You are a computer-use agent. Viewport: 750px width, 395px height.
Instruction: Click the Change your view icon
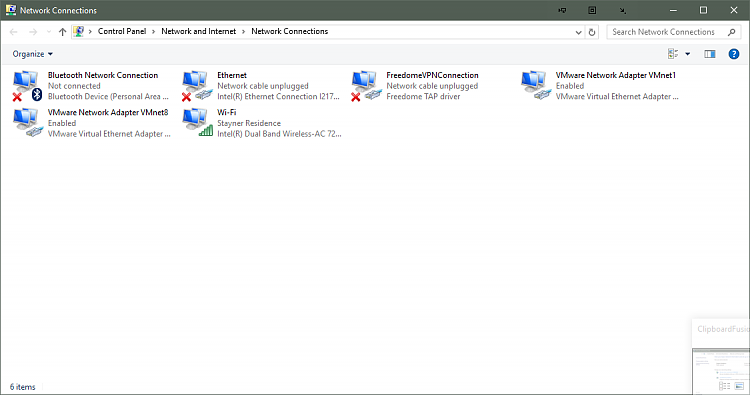tap(673, 54)
